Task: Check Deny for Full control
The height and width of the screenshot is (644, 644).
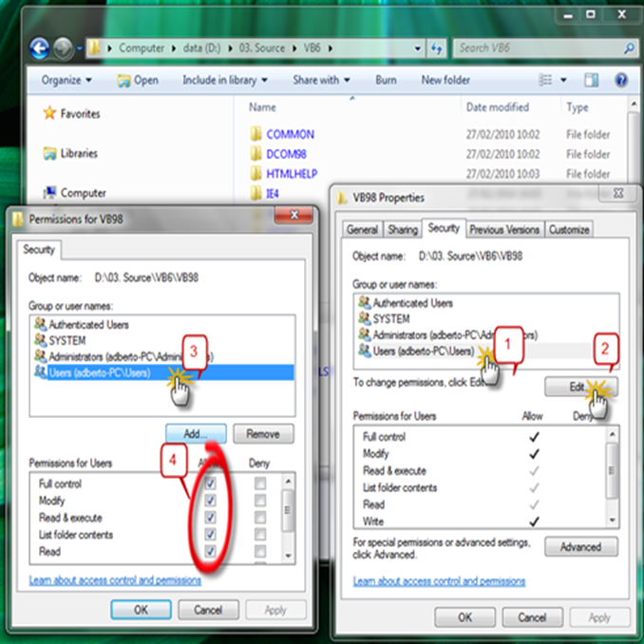Action: tap(260, 483)
